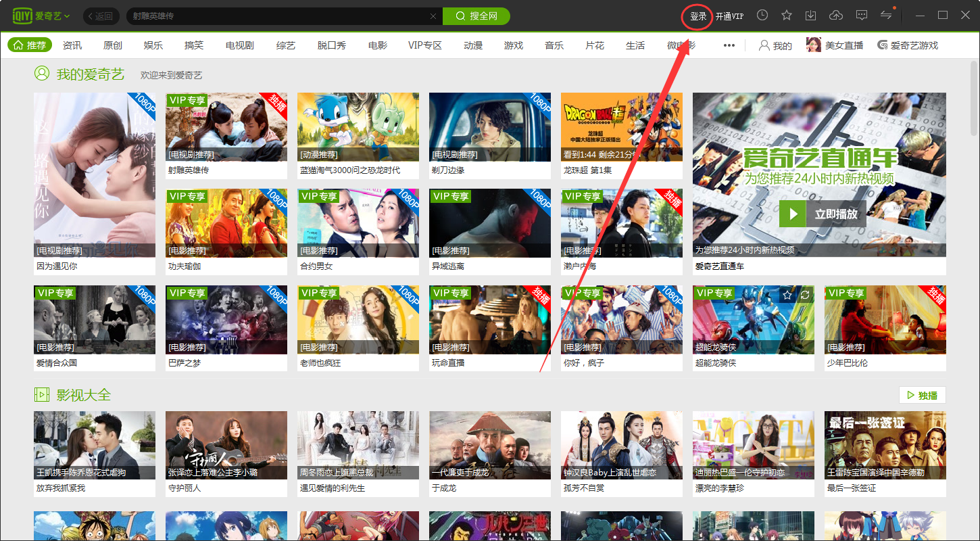Viewport: 980px width, 541px height.
Task: Open the 爱情合众国 thumbnail
Action: click(x=95, y=320)
